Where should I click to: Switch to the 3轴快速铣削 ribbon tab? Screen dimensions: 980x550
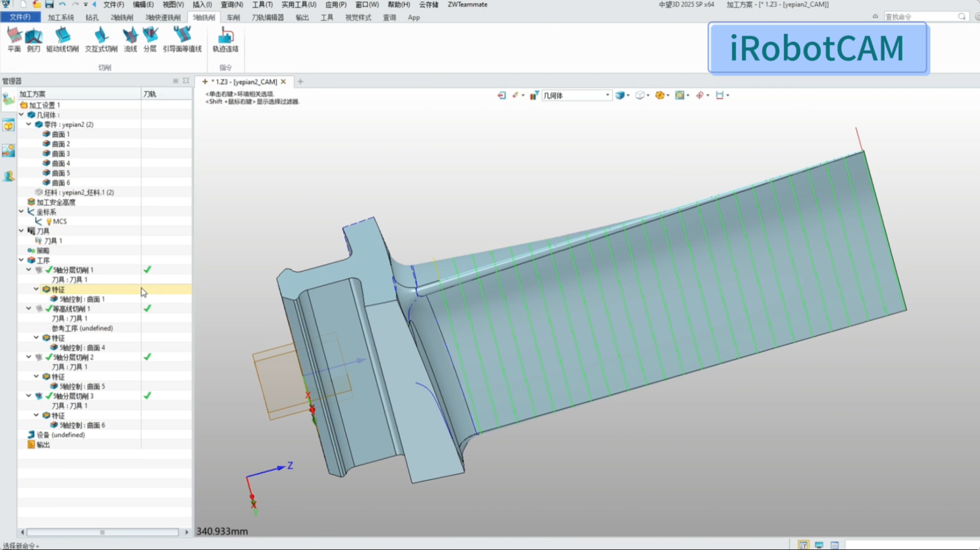(x=163, y=18)
